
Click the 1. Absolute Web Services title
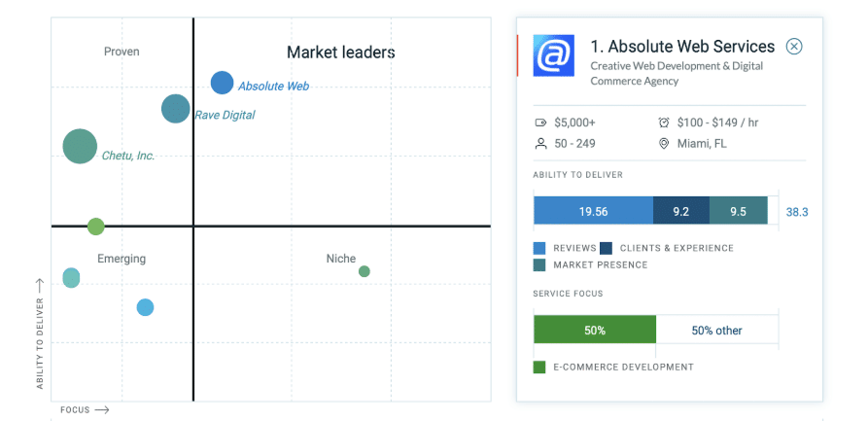(x=682, y=46)
